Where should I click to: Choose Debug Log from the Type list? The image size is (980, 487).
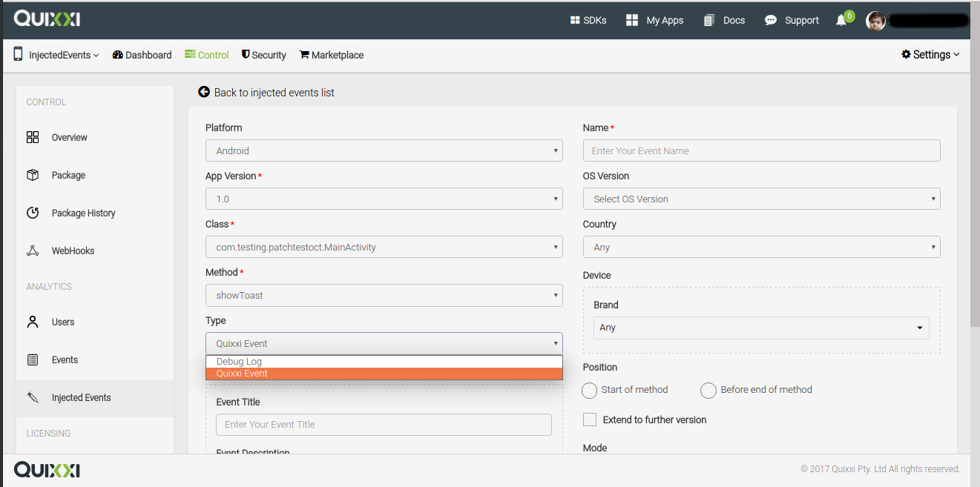384,362
